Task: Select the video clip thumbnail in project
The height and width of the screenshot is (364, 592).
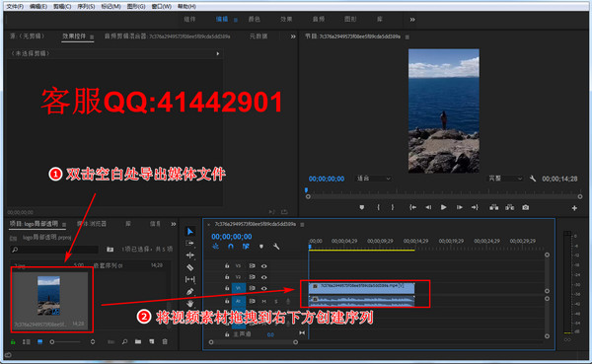Action: pyautogui.click(x=48, y=296)
